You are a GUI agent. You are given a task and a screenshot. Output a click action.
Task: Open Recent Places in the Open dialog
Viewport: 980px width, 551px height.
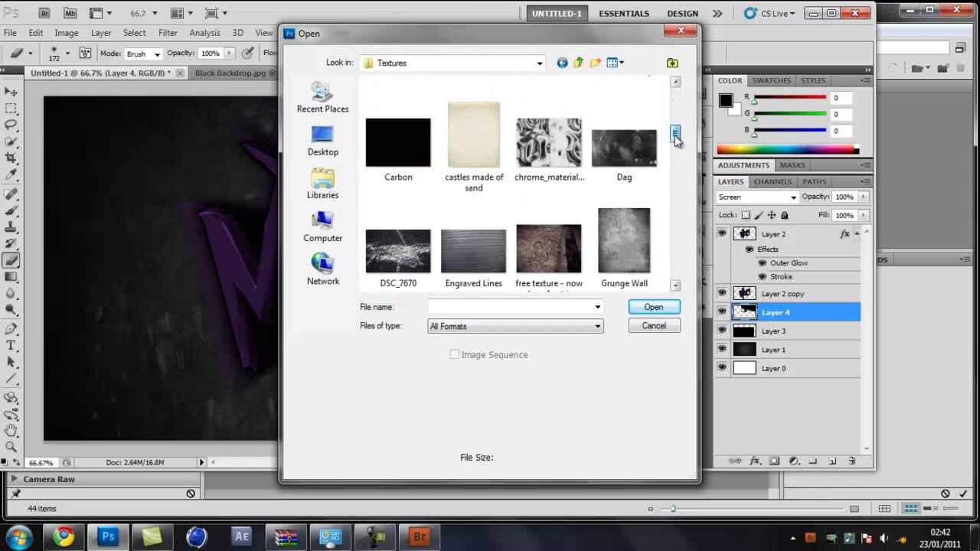322,98
